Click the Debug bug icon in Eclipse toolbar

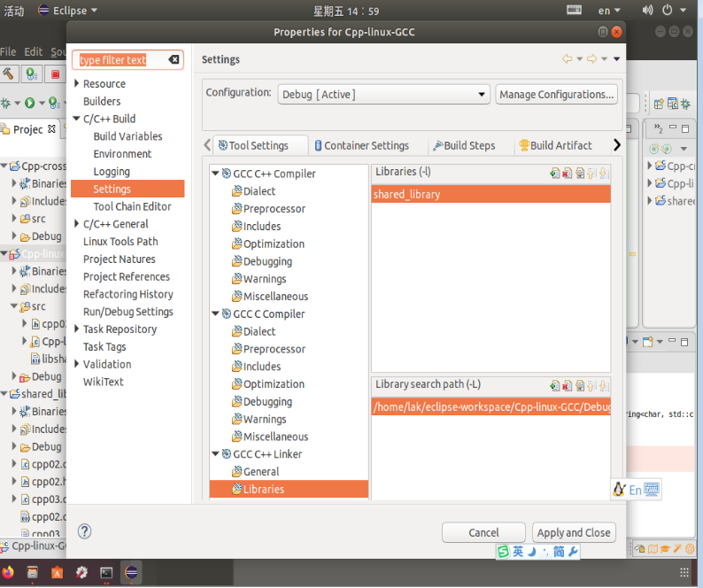[6, 103]
